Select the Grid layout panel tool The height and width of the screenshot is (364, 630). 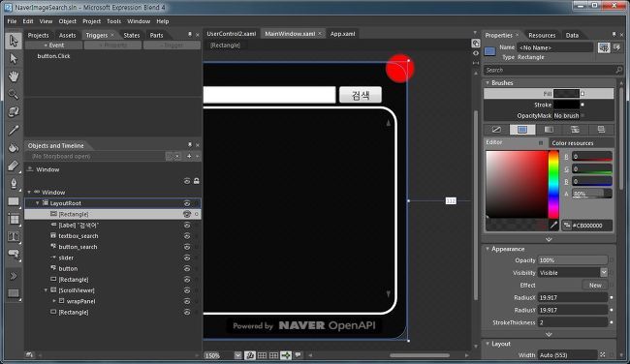pos(14,219)
